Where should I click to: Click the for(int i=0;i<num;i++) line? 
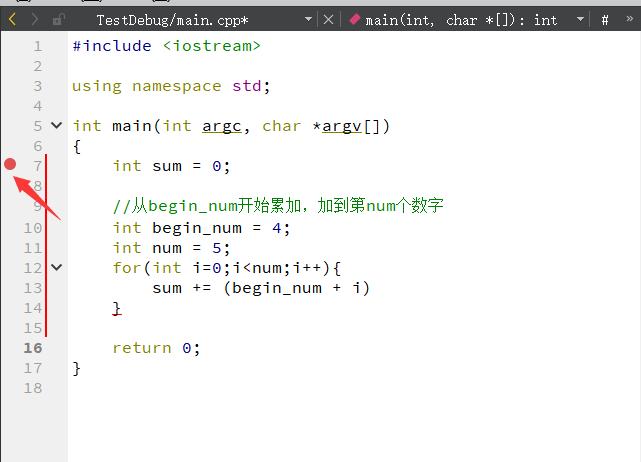click(226, 268)
